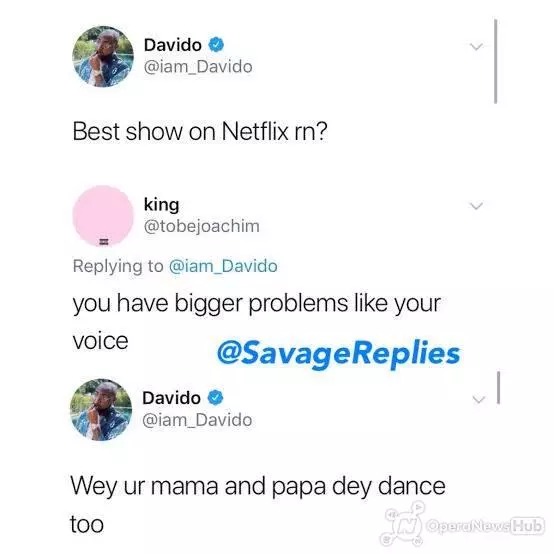Open @iam_Davido handle in bottom tweet
The height and width of the screenshot is (554, 554).
click(x=197, y=420)
